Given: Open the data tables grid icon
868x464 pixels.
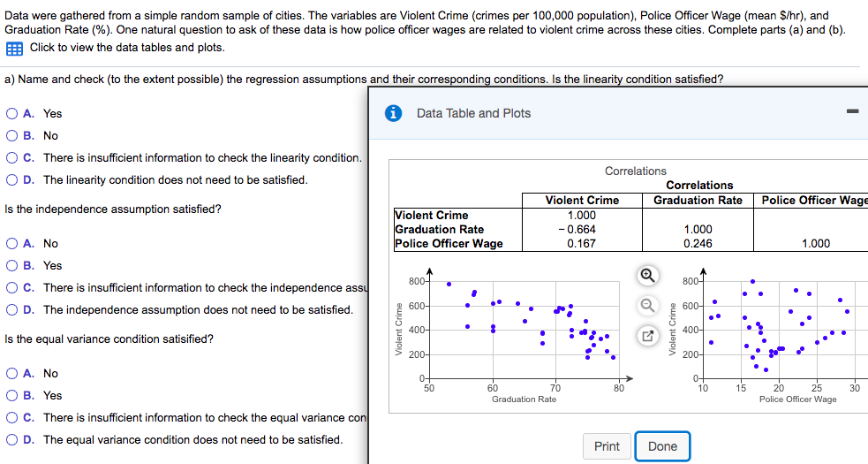Looking at the screenshot, I should tap(14, 49).
